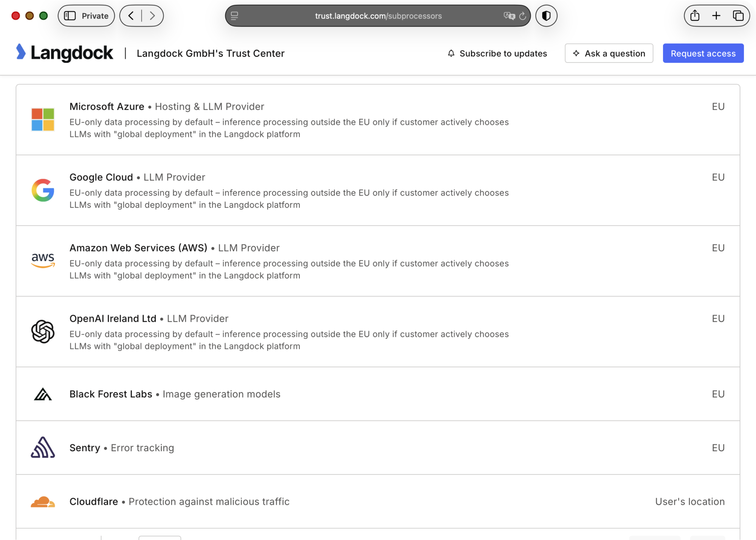Click EU location in Black Forest Labs row
This screenshot has height=540, width=756.
click(718, 394)
